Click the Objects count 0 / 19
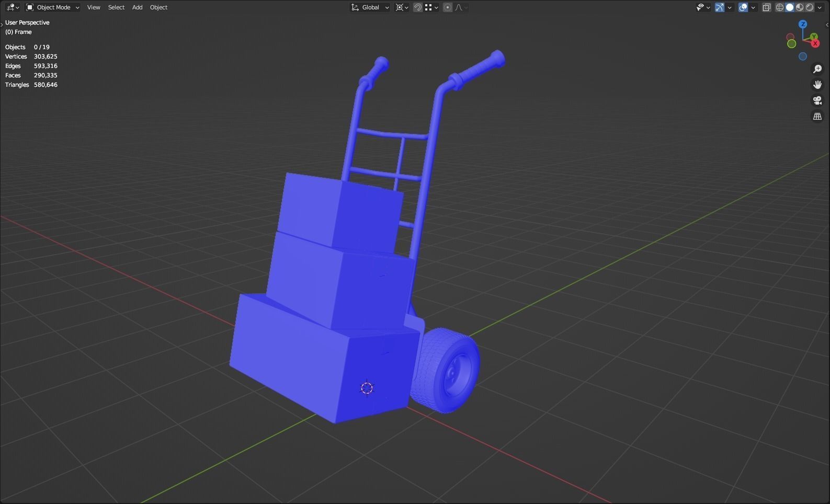Screen dimensions: 830x504 [41, 47]
